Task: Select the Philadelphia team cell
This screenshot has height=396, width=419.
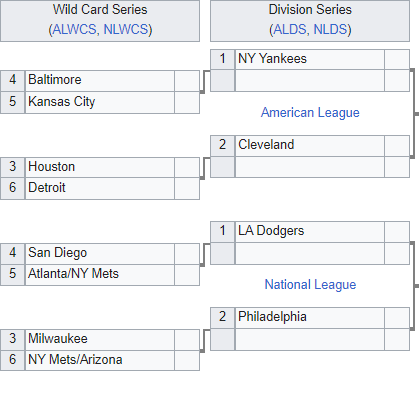Action: [x=310, y=317]
